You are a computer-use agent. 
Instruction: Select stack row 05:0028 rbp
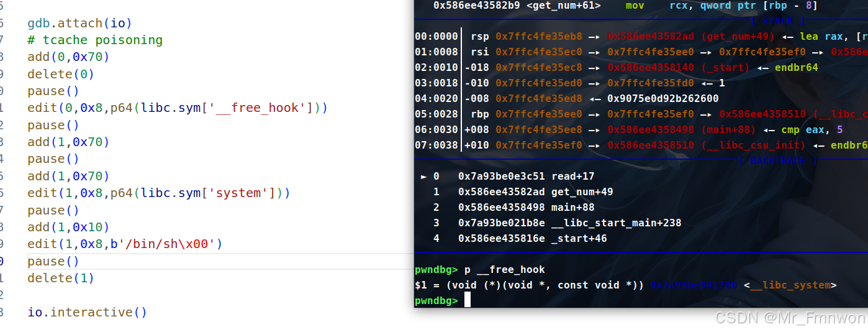tap(641, 114)
